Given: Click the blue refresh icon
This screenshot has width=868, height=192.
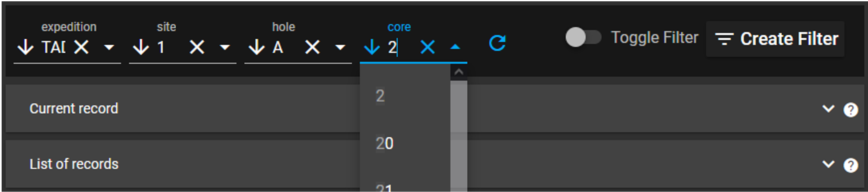Looking at the screenshot, I should (x=497, y=43).
